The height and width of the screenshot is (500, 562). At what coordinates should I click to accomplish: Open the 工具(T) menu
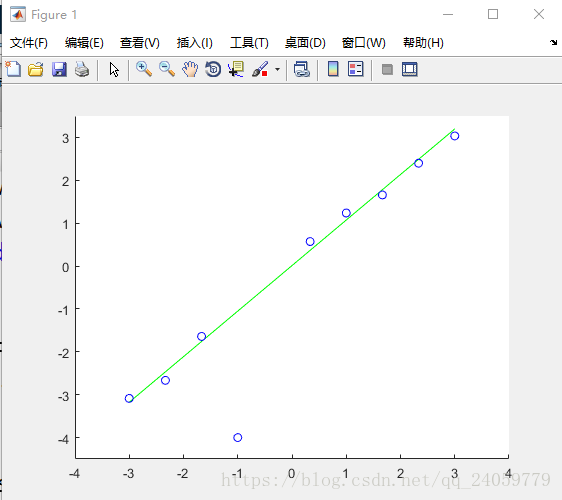click(249, 43)
